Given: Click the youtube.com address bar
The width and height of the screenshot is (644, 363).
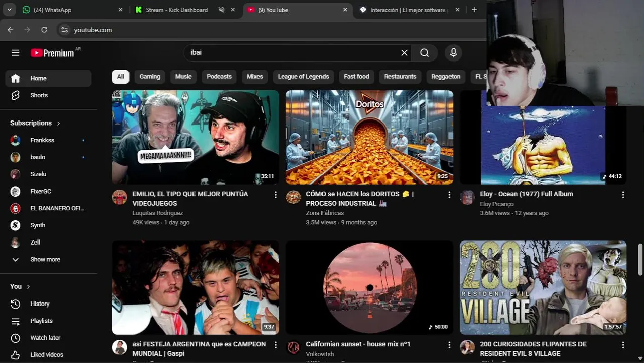Looking at the screenshot, I should click(x=272, y=30).
